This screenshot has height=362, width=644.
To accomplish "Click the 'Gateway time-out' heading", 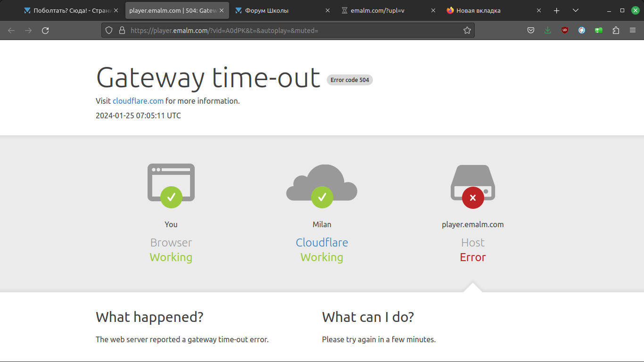I will 208,77.
